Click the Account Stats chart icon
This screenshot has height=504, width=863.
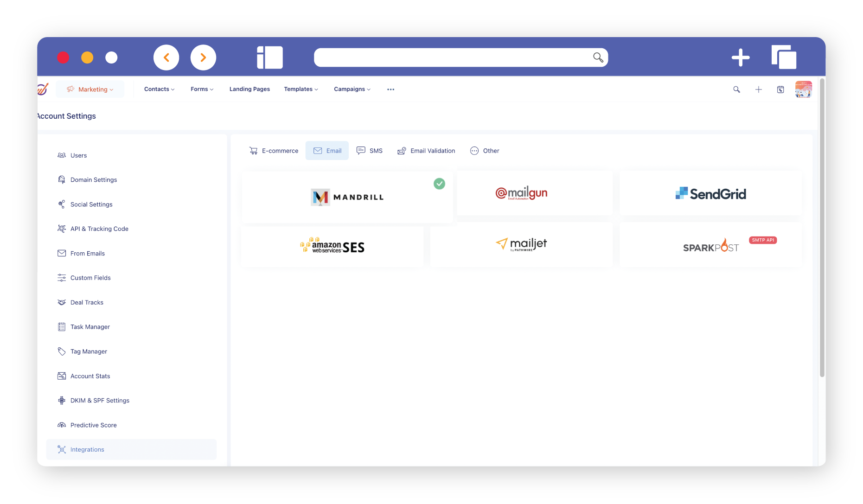(62, 376)
